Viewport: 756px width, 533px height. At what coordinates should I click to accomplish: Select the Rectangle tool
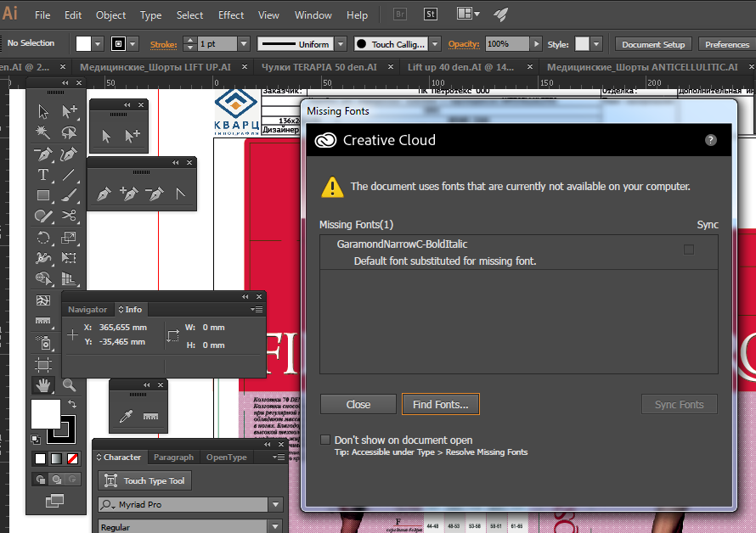click(x=43, y=195)
